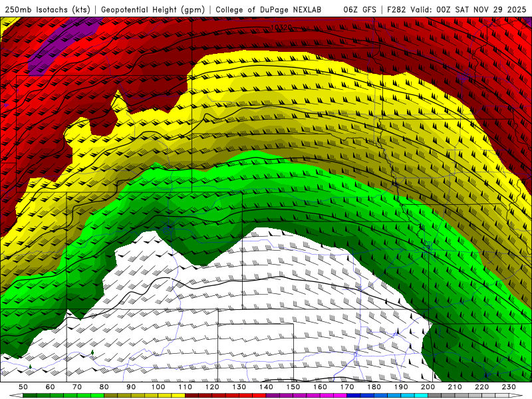Click the "100" value on the color scale

coord(158,387)
